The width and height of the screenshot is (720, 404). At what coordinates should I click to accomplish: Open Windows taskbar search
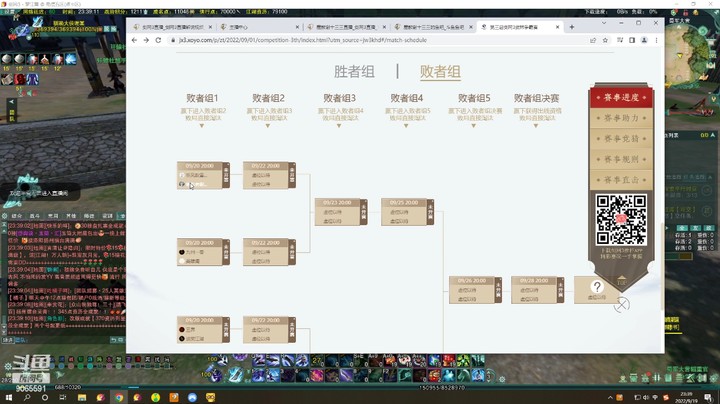(x=27, y=398)
